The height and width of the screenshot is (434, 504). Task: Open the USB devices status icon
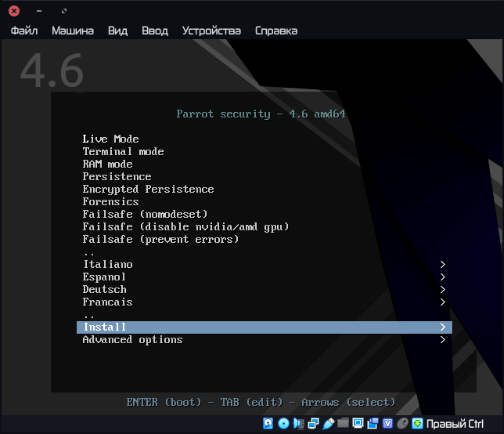[328, 424]
